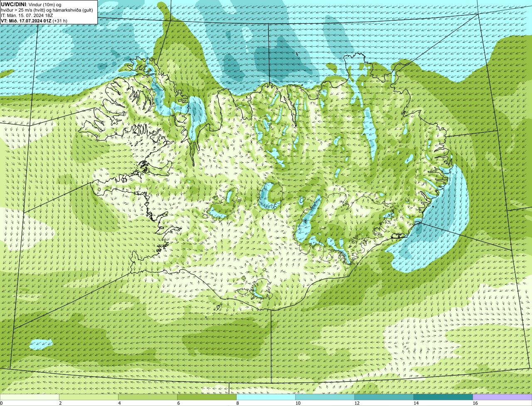Click the 10–12 m/s cyan legend swatch
The width and height of the screenshot is (532, 406).
(325, 397)
